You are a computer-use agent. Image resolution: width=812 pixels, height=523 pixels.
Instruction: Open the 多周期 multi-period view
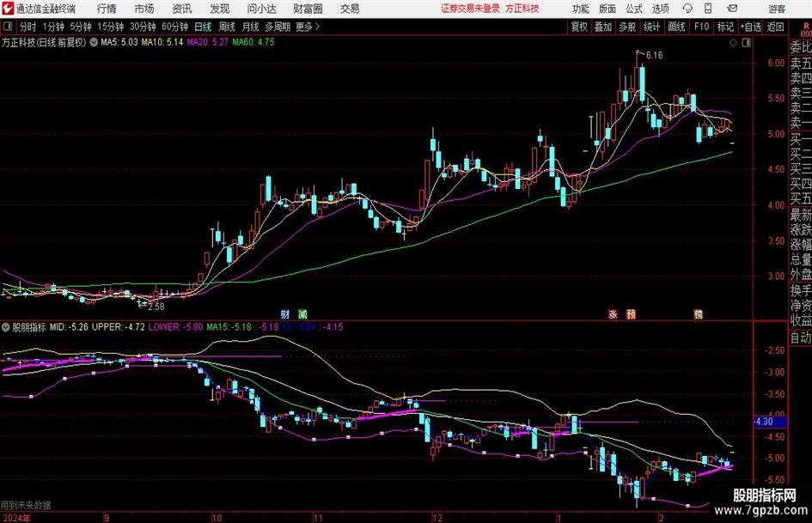point(278,27)
